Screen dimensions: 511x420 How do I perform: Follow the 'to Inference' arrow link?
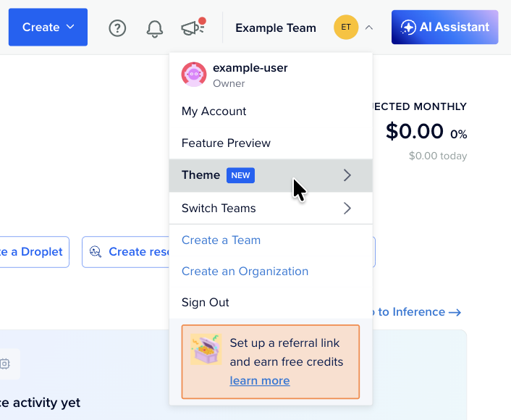tap(416, 312)
